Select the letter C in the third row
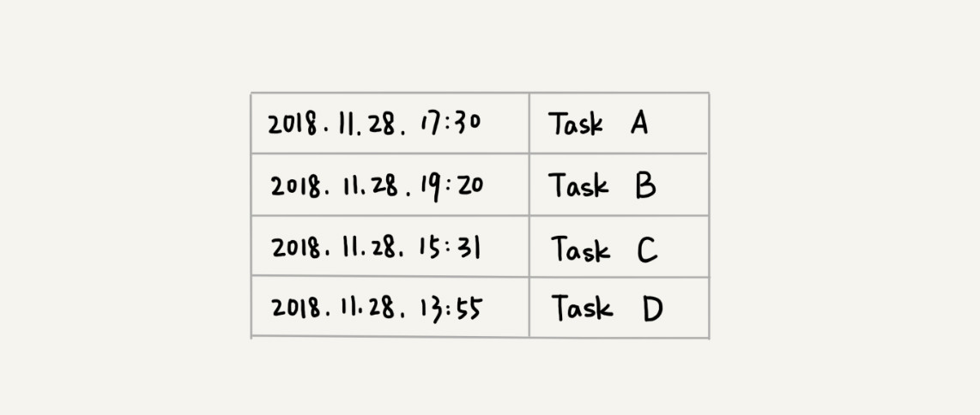 pyautogui.click(x=647, y=250)
